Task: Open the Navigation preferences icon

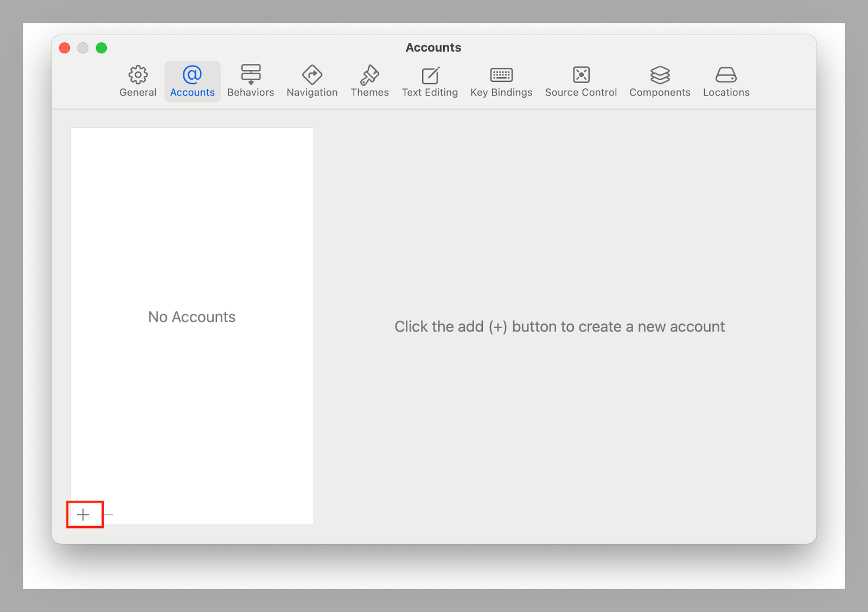Action: [x=312, y=75]
